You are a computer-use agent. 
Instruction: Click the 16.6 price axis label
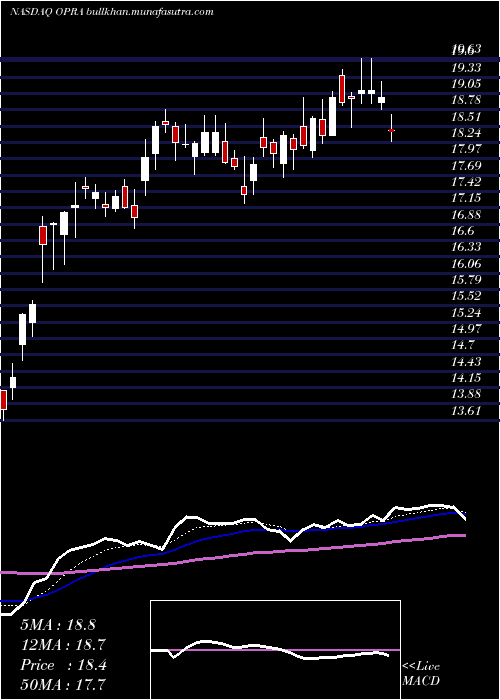462,231
